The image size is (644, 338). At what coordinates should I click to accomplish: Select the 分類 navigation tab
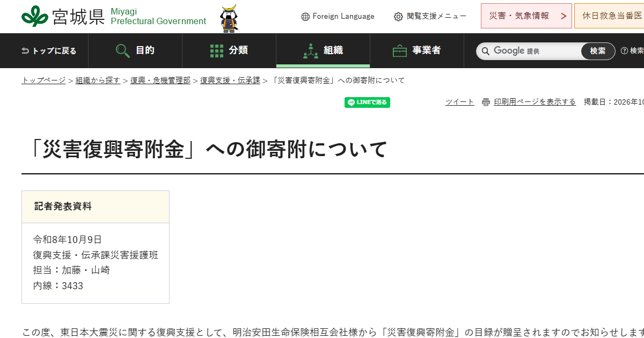229,50
